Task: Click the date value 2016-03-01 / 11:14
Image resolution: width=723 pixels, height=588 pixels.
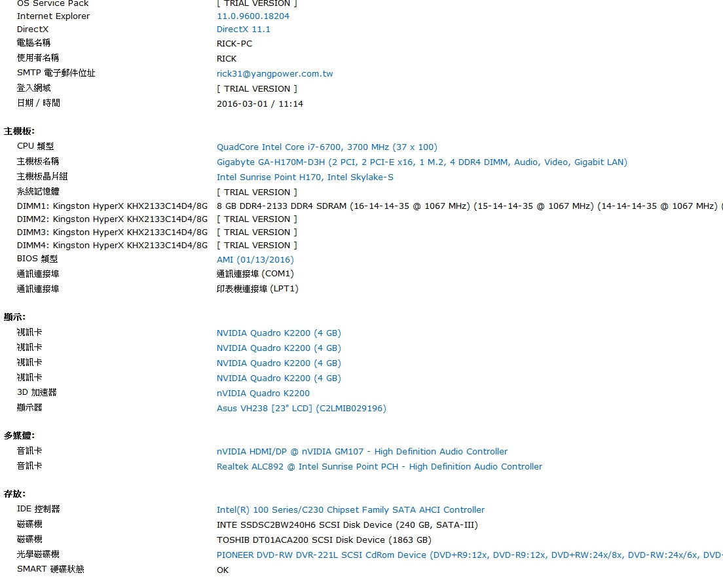Action: click(x=259, y=103)
